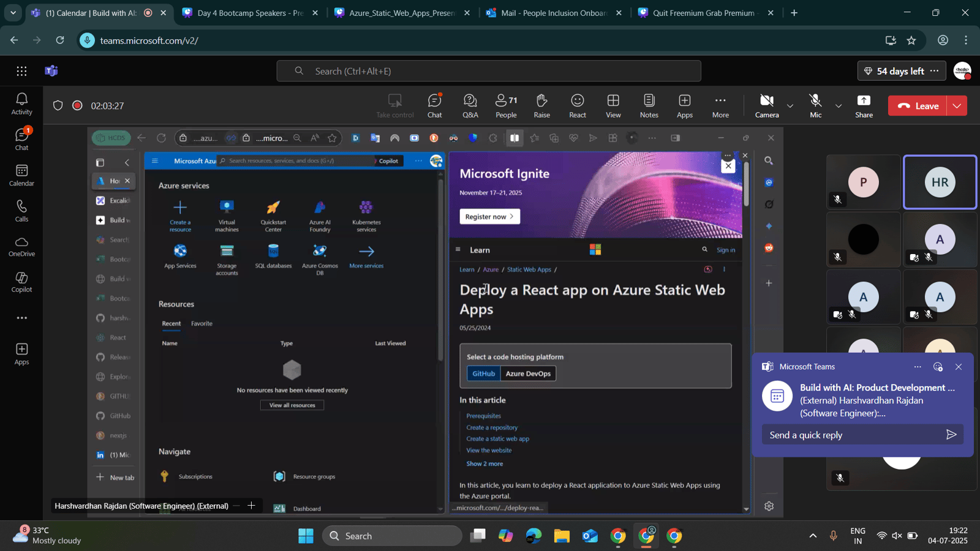Open Copilot in the Teams left rail

21,282
